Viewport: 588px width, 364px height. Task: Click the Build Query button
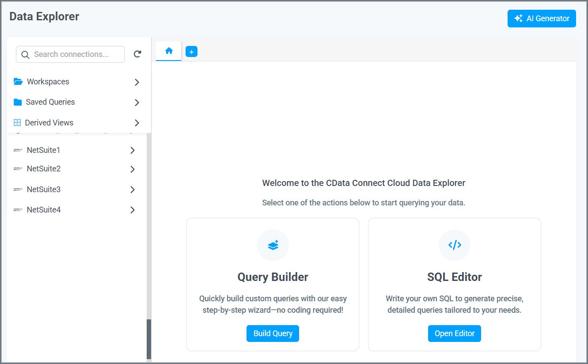pos(273,334)
